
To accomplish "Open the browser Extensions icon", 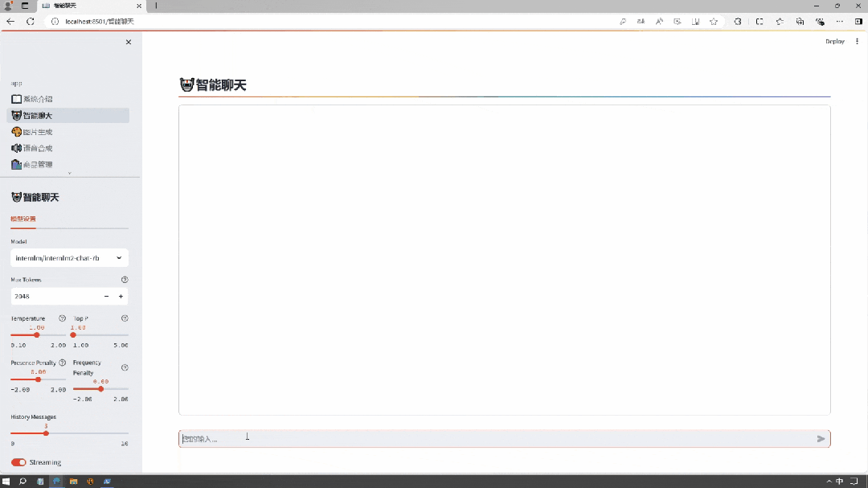I will [x=738, y=22].
